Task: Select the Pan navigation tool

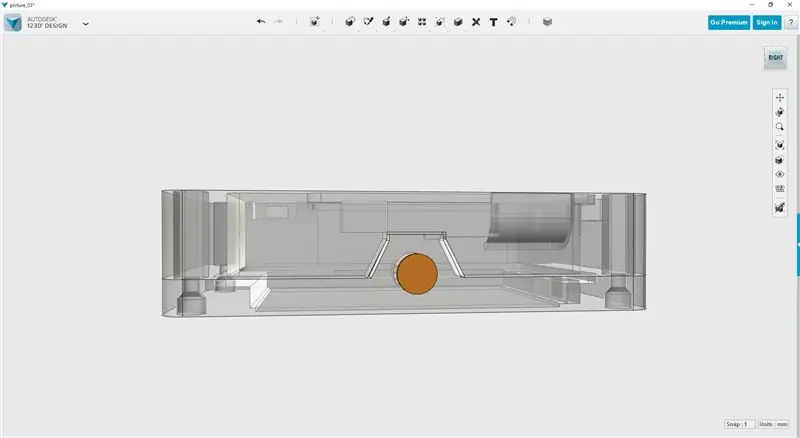Action: point(780,97)
